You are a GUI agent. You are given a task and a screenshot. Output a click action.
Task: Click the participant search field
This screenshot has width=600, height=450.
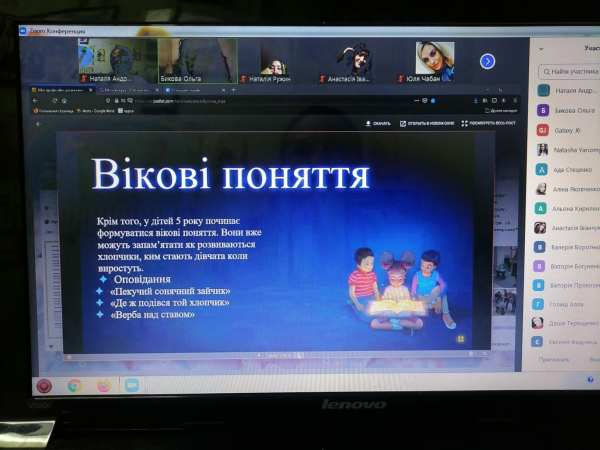[x=570, y=71]
